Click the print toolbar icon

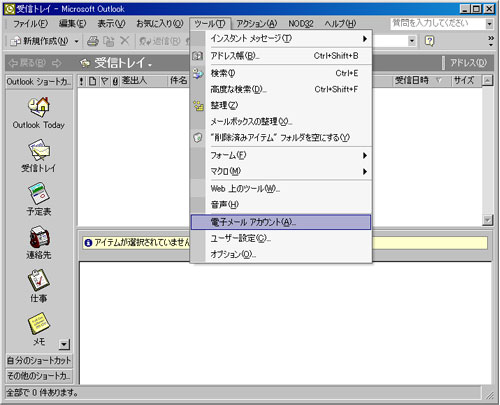point(93,41)
